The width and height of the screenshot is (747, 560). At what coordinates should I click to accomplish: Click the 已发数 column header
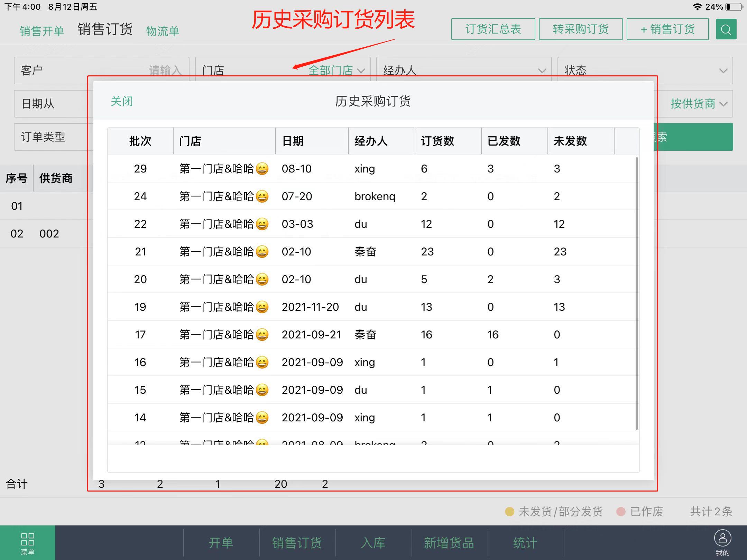pos(515,141)
